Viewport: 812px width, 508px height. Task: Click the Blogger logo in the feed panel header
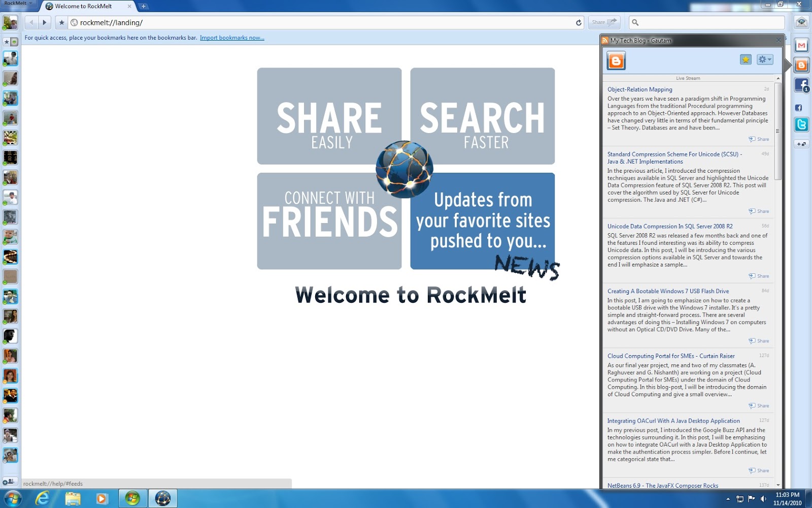click(x=616, y=61)
